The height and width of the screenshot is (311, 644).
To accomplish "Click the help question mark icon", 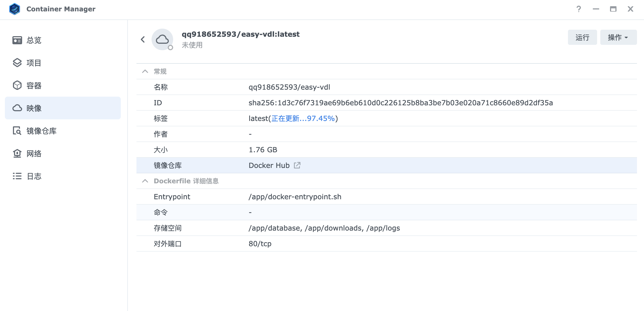I will [578, 9].
